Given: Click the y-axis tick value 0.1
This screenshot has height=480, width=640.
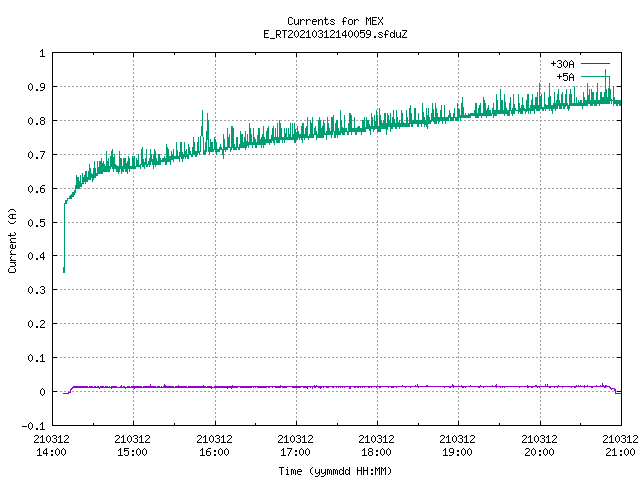Looking at the screenshot, I should point(36,358).
